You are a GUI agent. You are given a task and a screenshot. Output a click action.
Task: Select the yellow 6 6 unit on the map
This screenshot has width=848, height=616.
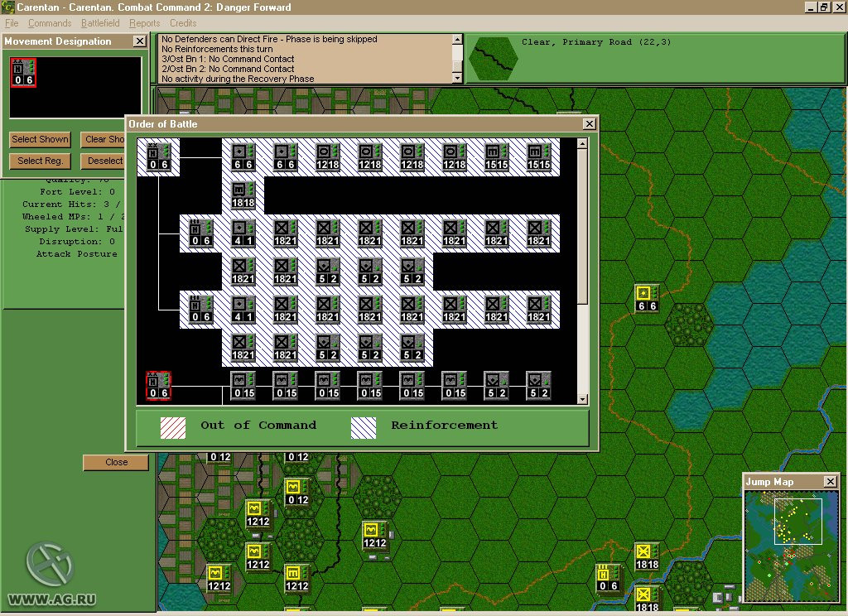pos(647,299)
